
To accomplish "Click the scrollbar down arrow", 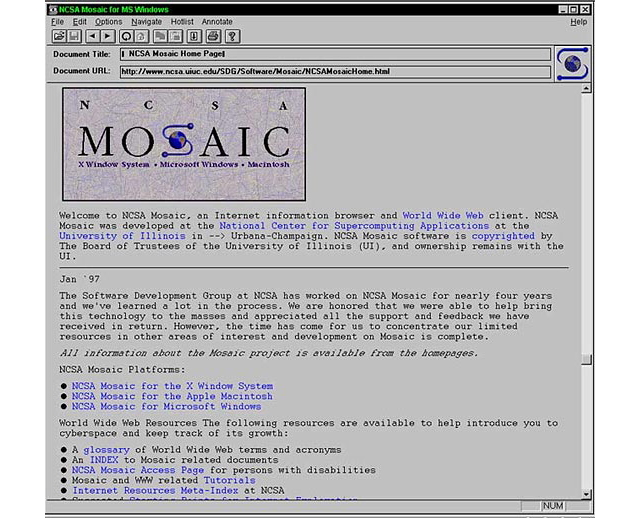I will [586, 494].
